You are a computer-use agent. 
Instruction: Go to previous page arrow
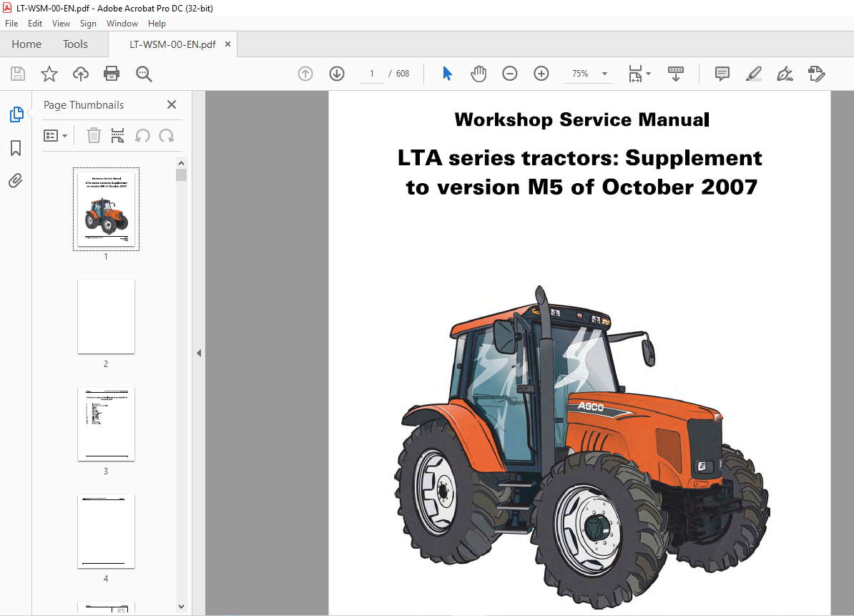pos(305,74)
